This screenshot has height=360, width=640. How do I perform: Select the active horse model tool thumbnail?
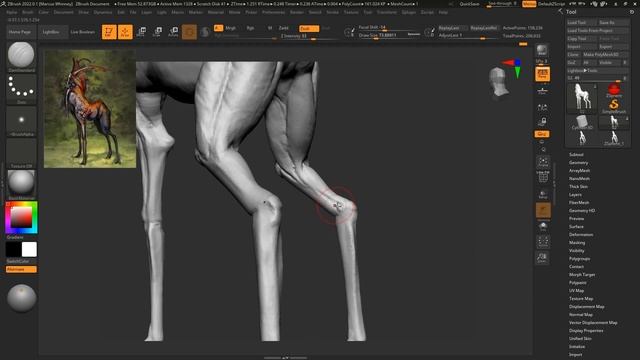pyautogui.click(x=582, y=98)
